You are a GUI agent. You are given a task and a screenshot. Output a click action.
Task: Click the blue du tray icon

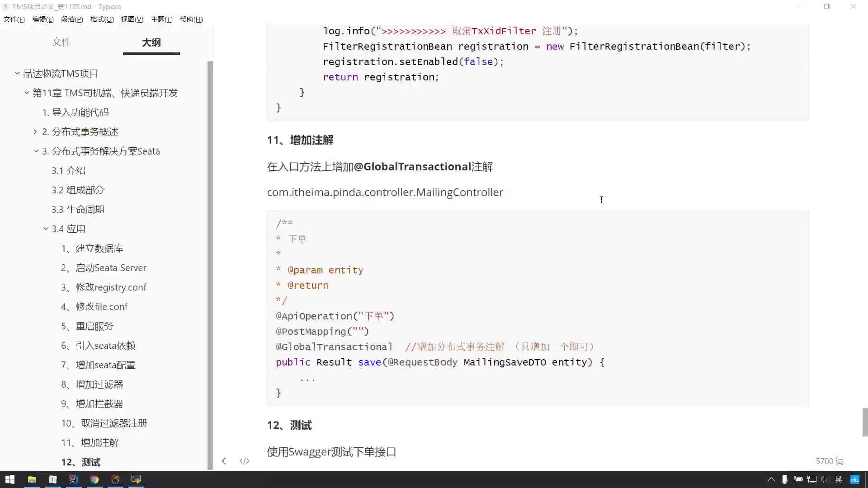point(854,479)
